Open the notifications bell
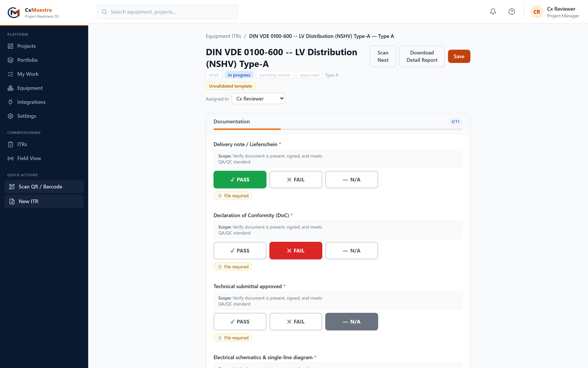 [x=493, y=12]
